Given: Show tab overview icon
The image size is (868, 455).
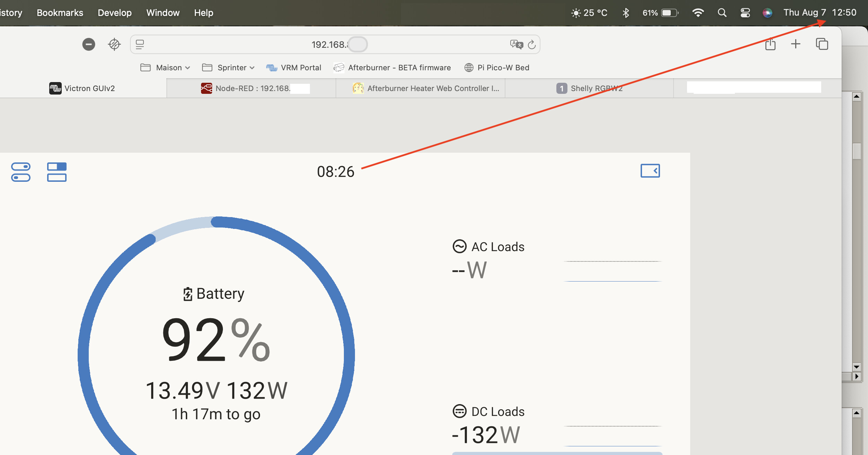Looking at the screenshot, I should click(822, 44).
